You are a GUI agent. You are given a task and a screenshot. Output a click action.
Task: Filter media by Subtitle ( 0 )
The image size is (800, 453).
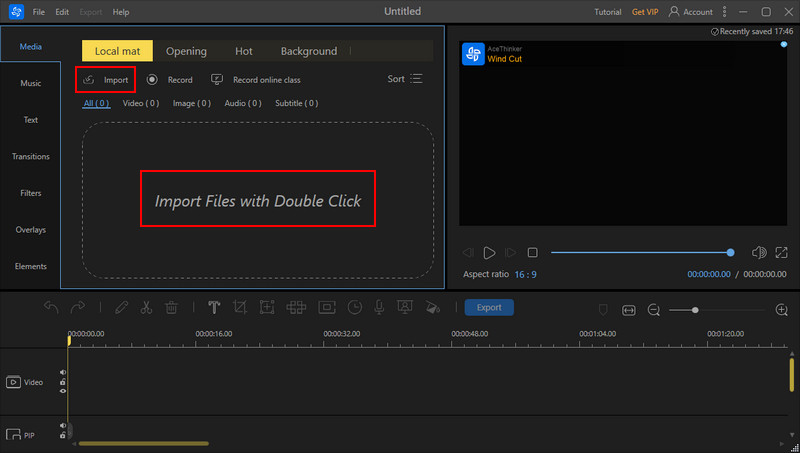click(296, 103)
